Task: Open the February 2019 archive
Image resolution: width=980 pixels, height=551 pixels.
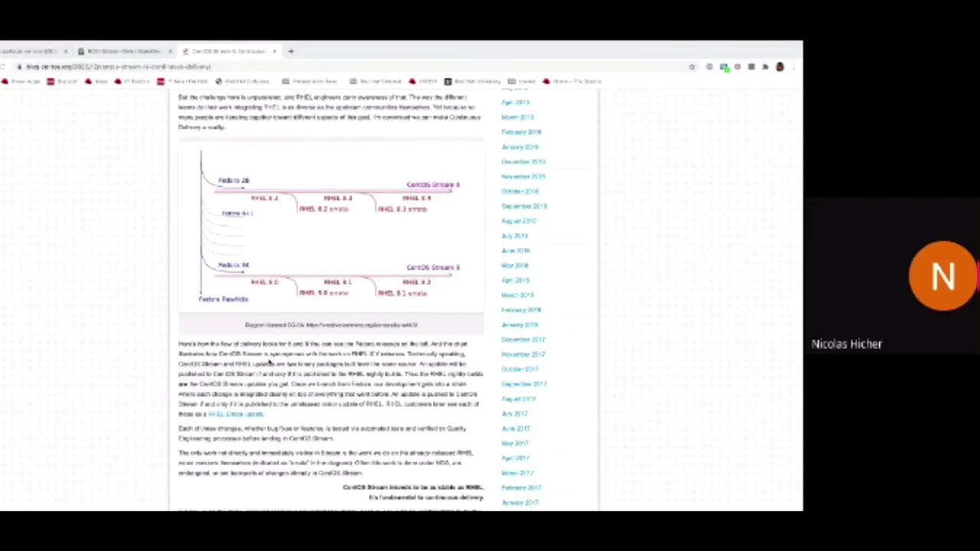Action: tap(521, 132)
